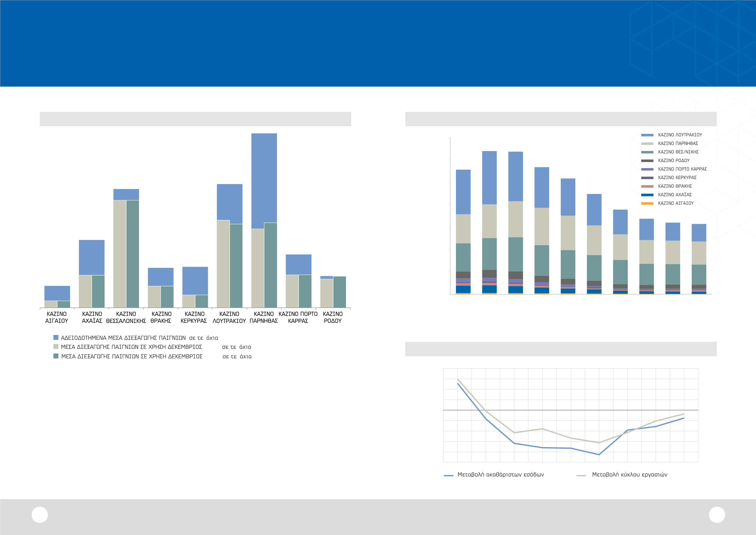Click the ΚΑΖΙΝΟ ΡΟΔΟΥ axis label in bar chart
Viewport: 756px width, 535px height.
(333, 318)
